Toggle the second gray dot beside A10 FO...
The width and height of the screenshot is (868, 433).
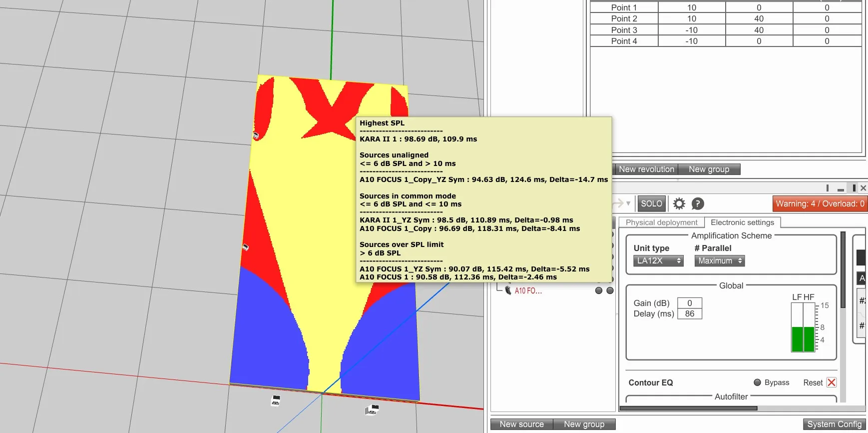(x=610, y=290)
